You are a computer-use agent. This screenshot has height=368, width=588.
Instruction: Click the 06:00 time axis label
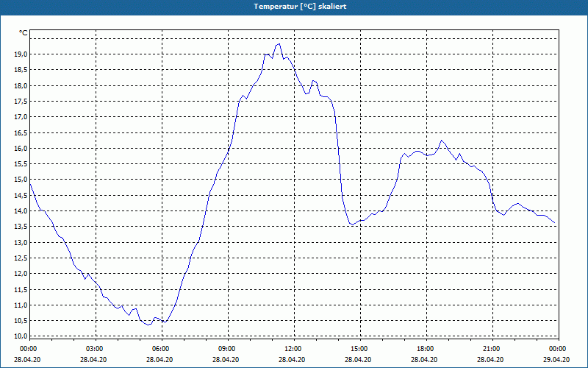(162, 349)
